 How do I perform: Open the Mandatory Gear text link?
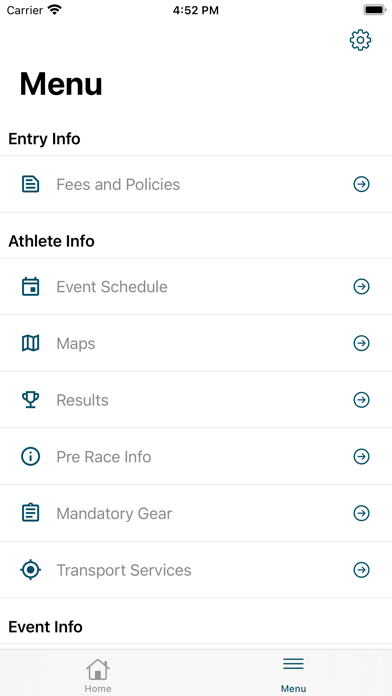[x=114, y=514]
